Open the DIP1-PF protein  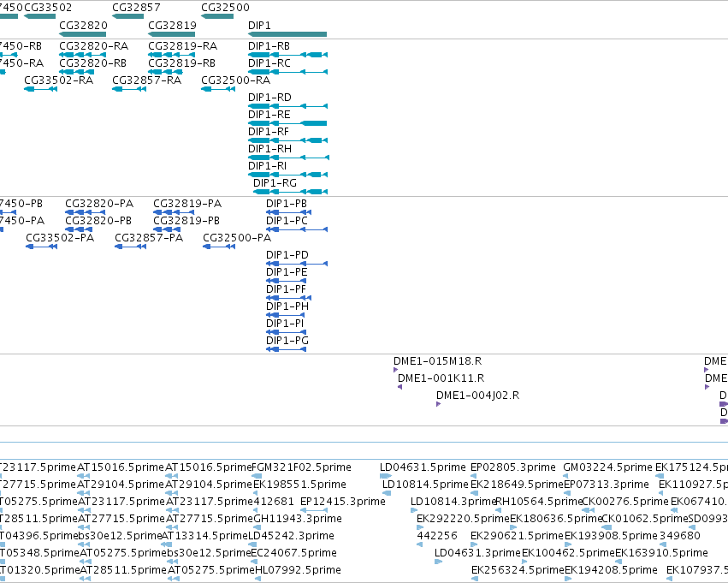pos(289,298)
